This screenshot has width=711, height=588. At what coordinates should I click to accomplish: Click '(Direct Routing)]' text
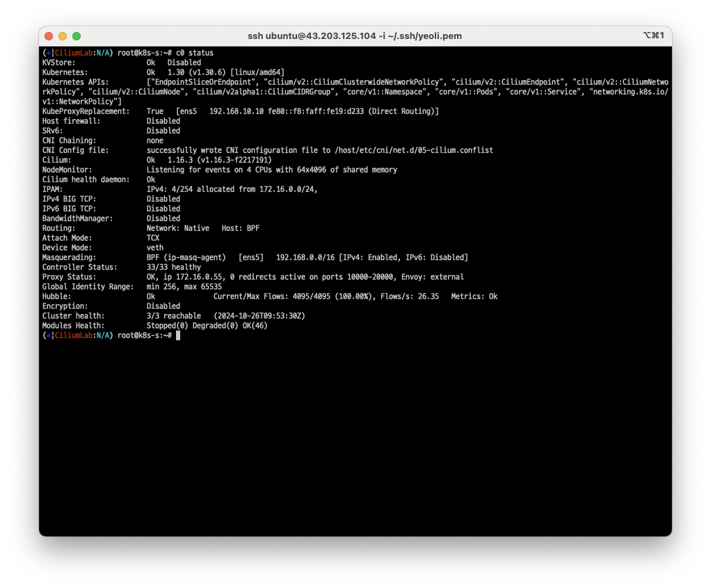[x=404, y=111]
